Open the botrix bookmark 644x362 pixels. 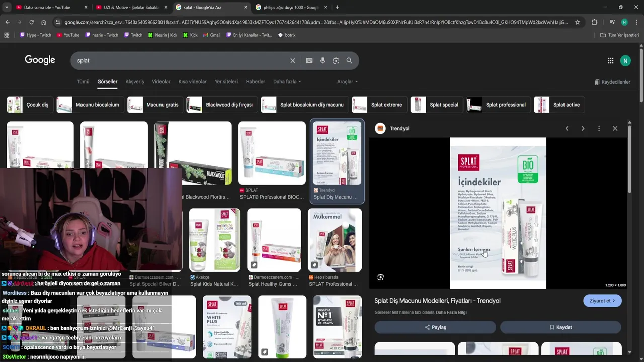click(x=287, y=35)
